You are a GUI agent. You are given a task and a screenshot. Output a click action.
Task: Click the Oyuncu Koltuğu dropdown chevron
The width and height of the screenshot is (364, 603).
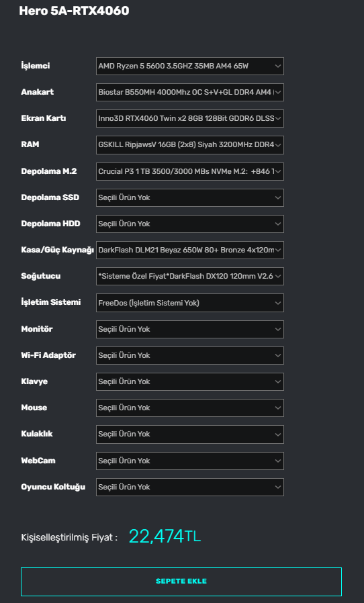point(278,487)
